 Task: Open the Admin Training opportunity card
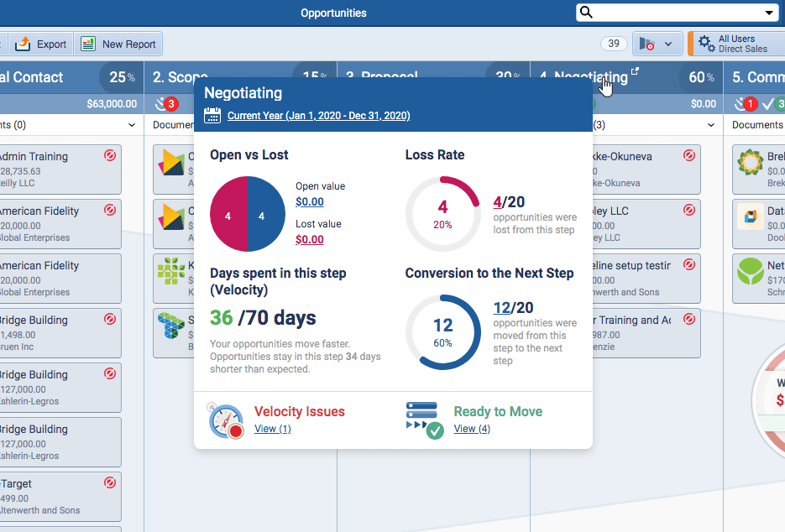pos(60,170)
